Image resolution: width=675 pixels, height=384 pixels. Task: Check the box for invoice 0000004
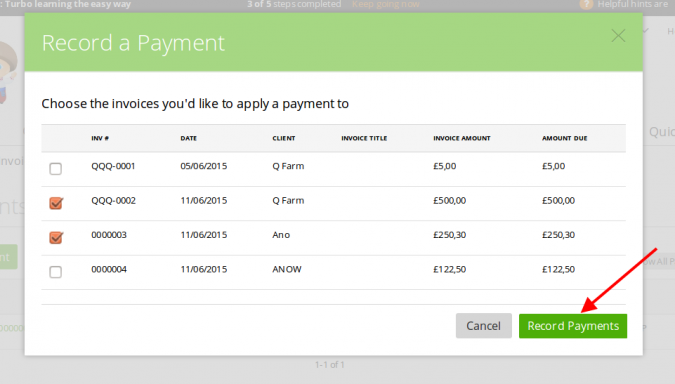tap(56, 272)
